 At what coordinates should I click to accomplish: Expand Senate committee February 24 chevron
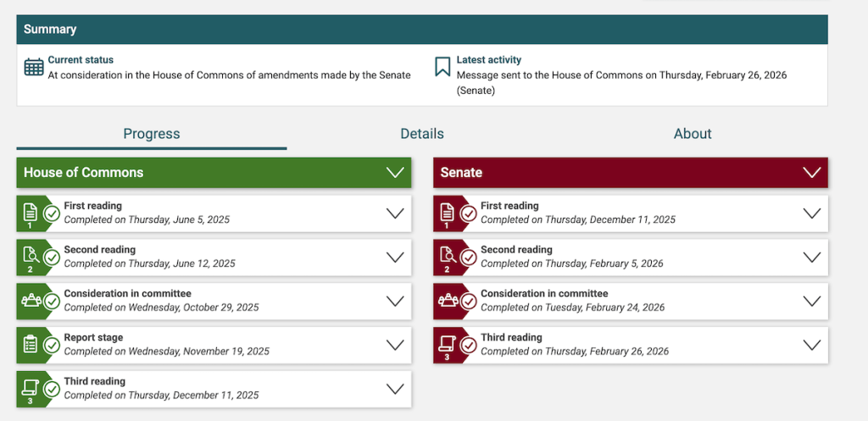[x=811, y=302]
